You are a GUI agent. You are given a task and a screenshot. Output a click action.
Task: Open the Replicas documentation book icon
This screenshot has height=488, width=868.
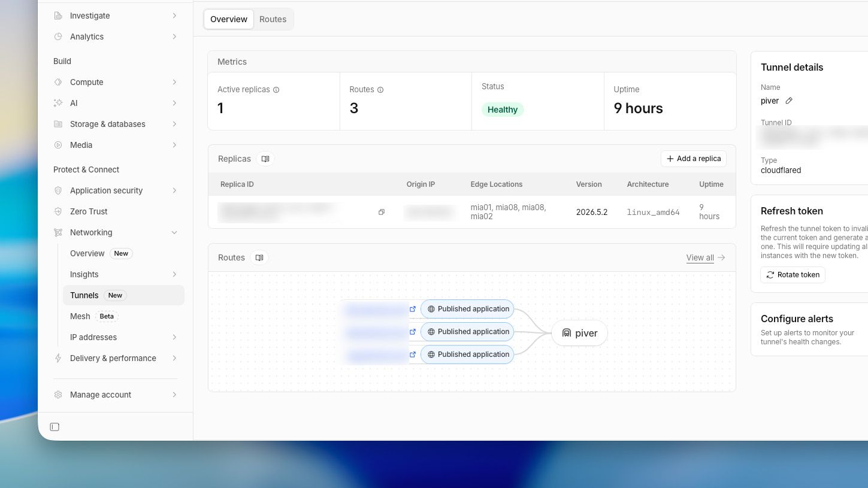[265, 159]
